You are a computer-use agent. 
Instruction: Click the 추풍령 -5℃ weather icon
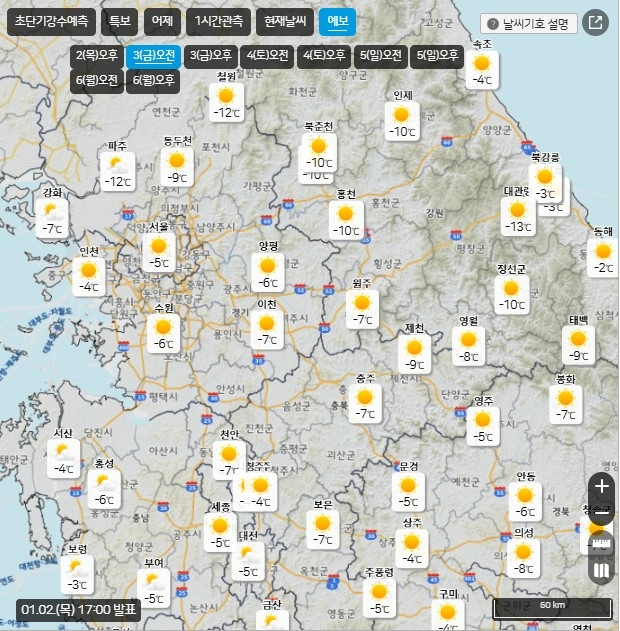(379, 598)
